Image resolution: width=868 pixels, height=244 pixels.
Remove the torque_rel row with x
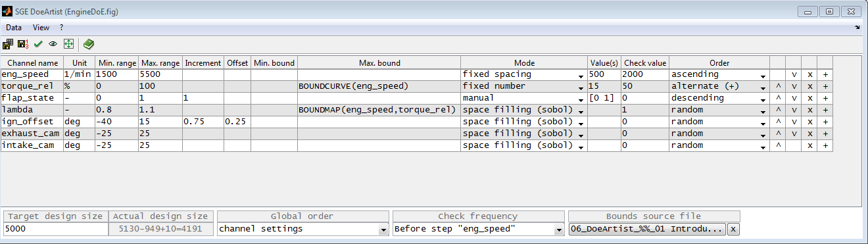810,86
